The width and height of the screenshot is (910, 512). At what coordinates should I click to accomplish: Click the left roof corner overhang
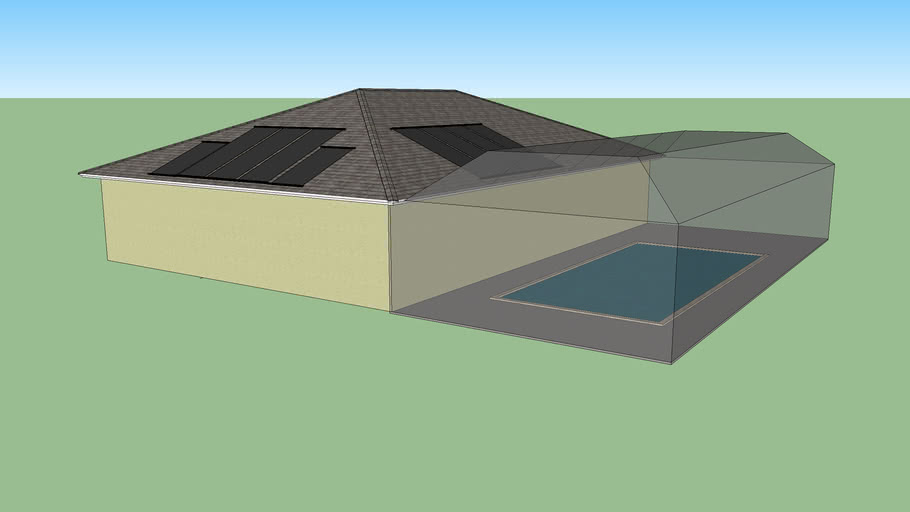pyautogui.click(x=84, y=174)
